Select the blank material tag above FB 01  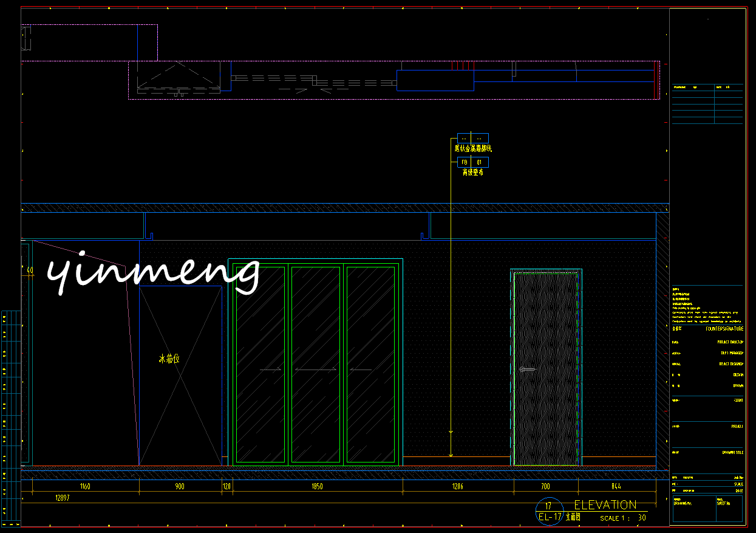tap(472, 139)
